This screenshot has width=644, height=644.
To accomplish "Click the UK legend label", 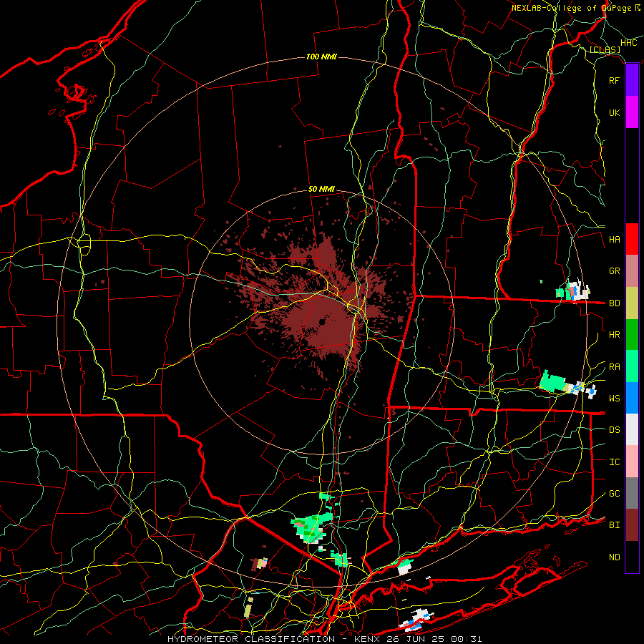I will tap(614, 112).
